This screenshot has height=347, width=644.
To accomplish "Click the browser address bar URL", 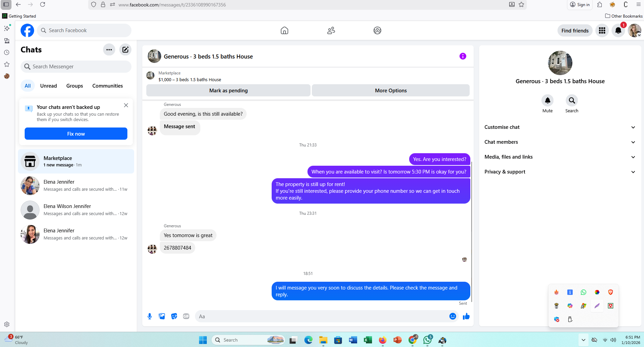I will (x=172, y=5).
